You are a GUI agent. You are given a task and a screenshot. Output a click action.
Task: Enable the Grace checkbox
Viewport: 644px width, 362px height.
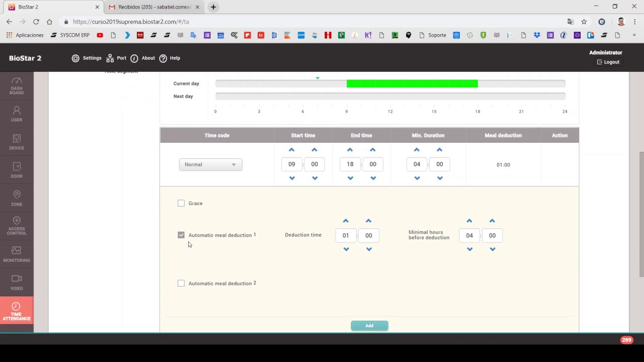click(x=181, y=203)
